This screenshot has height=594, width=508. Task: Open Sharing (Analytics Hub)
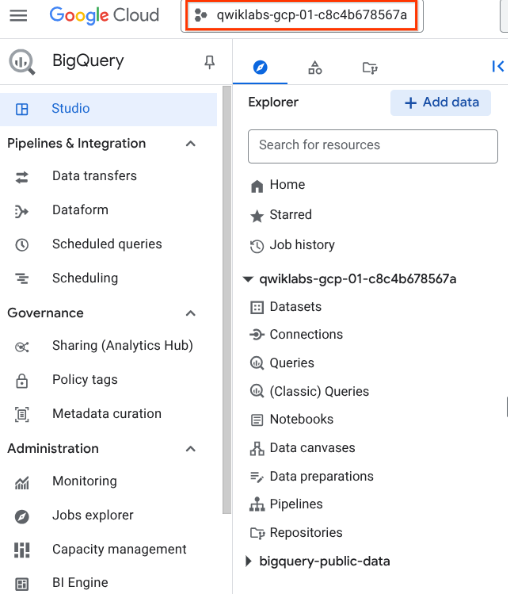pyautogui.click(x=123, y=345)
